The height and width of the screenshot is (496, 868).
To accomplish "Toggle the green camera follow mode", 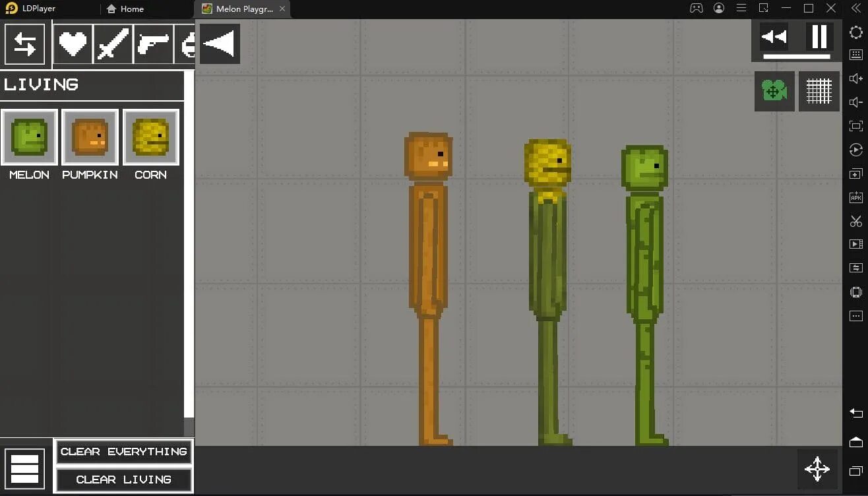I will (x=774, y=91).
